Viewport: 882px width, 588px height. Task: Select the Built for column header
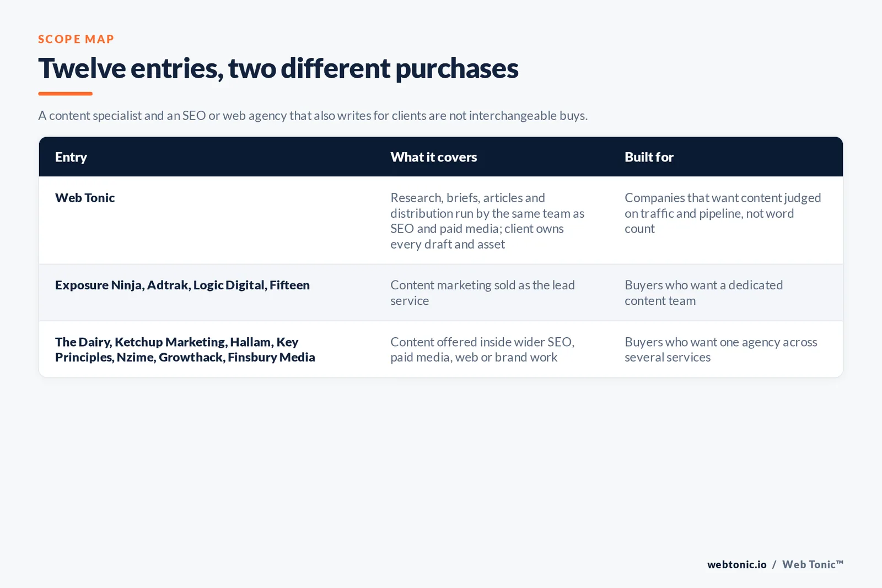pos(649,157)
